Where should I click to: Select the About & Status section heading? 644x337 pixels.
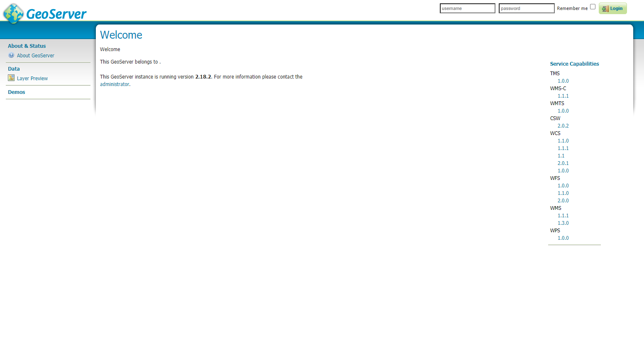(x=27, y=46)
